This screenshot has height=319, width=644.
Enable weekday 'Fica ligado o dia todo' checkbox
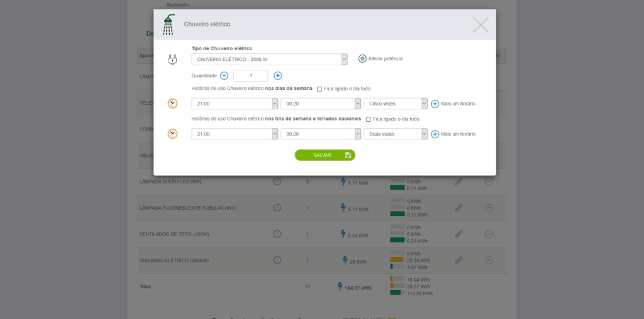(319, 89)
